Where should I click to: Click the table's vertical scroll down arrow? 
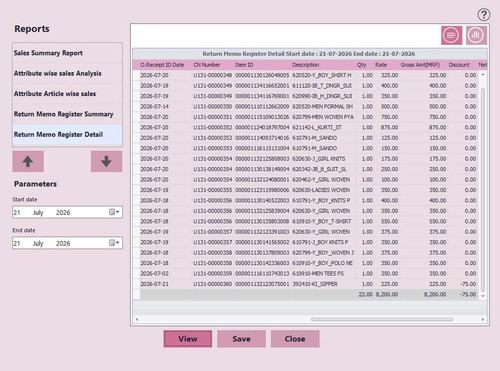[483, 296]
